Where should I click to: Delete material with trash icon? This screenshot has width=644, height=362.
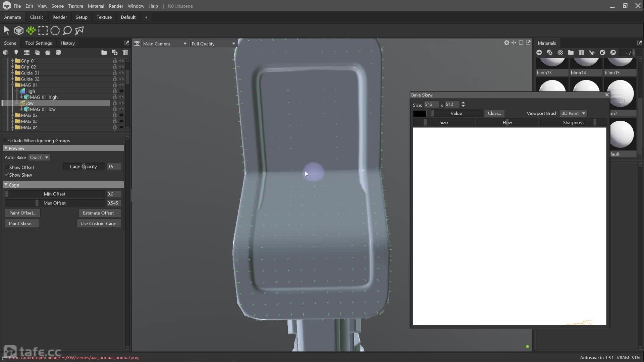point(581,53)
